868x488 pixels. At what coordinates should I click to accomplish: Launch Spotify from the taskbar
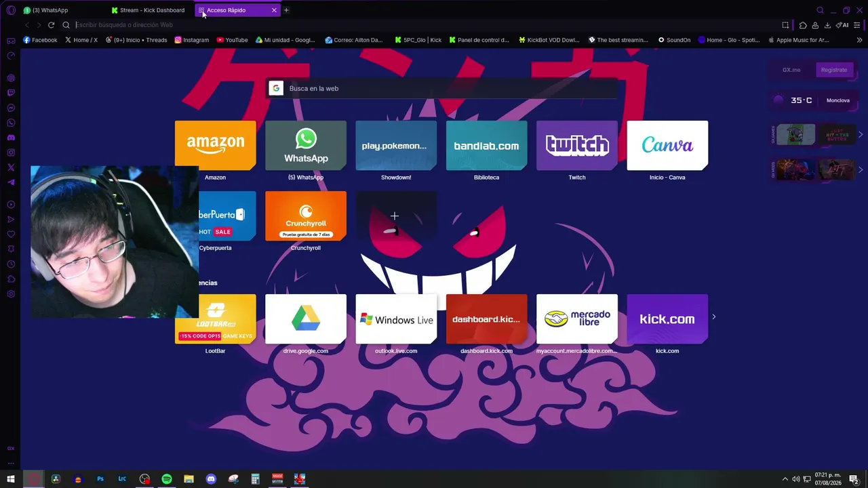point(167,479)
